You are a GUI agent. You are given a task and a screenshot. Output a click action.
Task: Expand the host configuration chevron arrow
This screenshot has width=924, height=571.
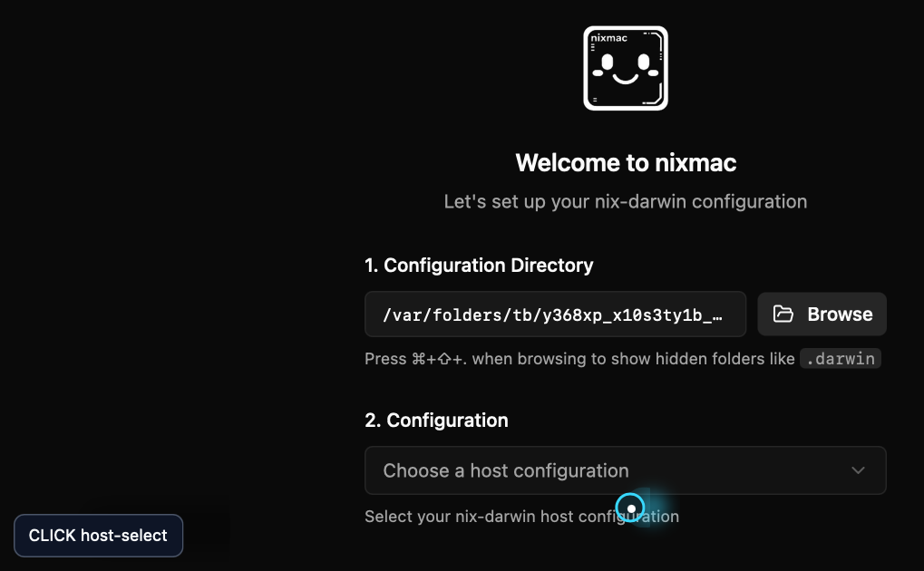pyautogui.click(x=858, y=470)
